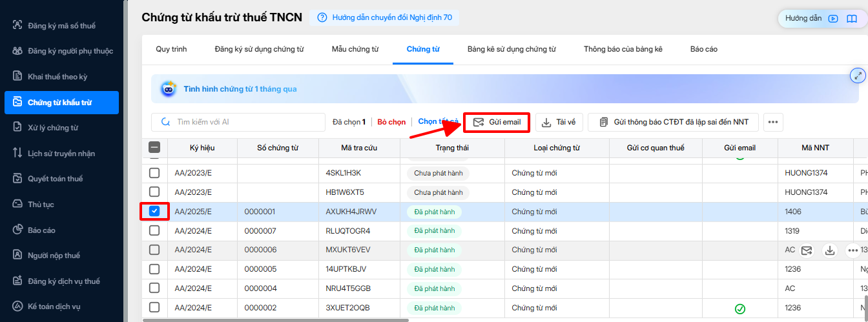868x322 pixels.
Task: Open the guide book icon
Action: click(x=852, y=19)
